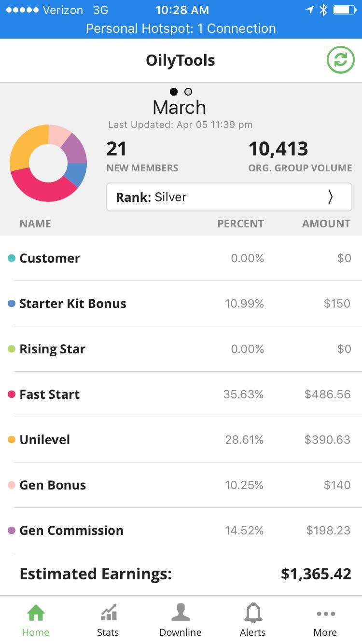Select the Unilevel earnings row
Image resolution: width=362 pixels, height=644 pixels.
[181, 440]
